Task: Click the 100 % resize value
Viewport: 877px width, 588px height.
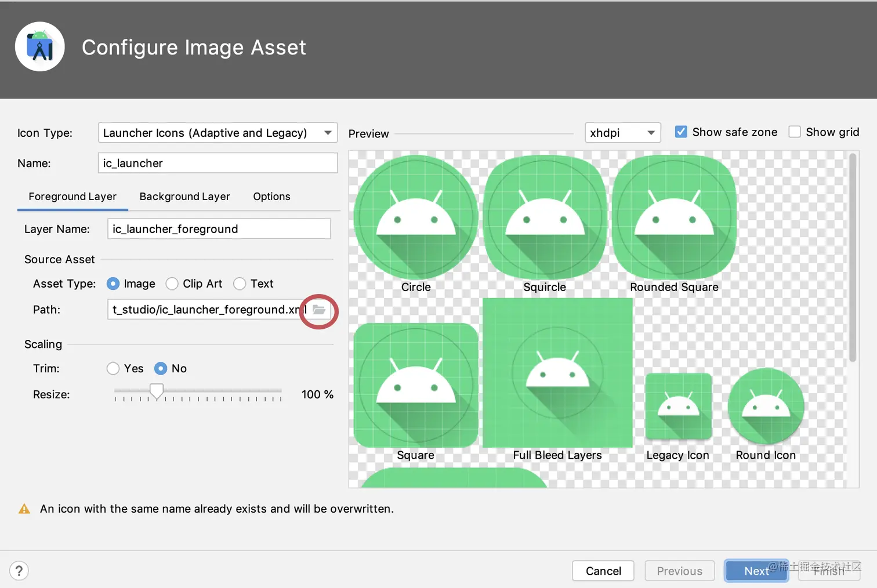Action: tap(317, 394)
